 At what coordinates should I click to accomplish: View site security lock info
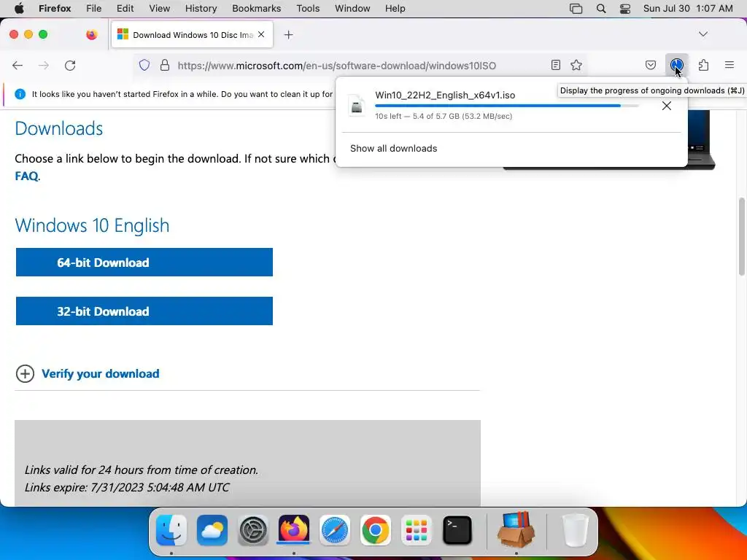[x=165, y=65]
